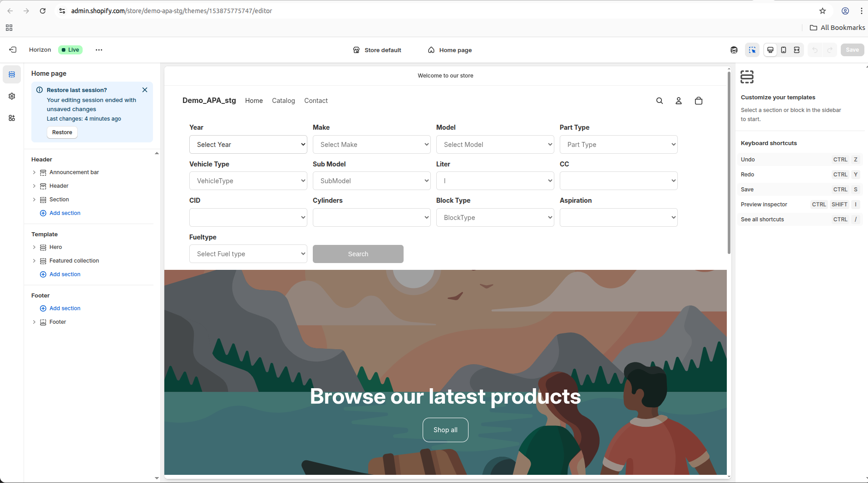Open the App embeds icon in left rail
Viewport: 868px width, 483px height.
pyautogui.click(x=12, y=118)
